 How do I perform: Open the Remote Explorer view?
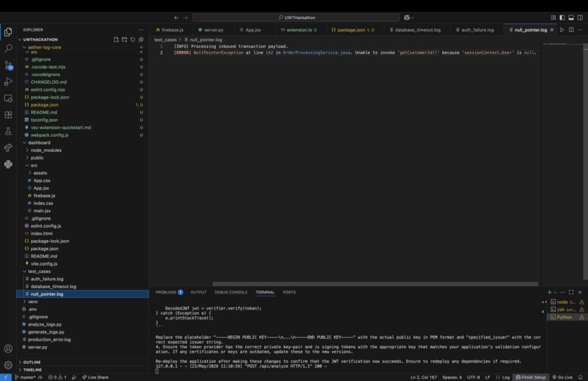8,99
